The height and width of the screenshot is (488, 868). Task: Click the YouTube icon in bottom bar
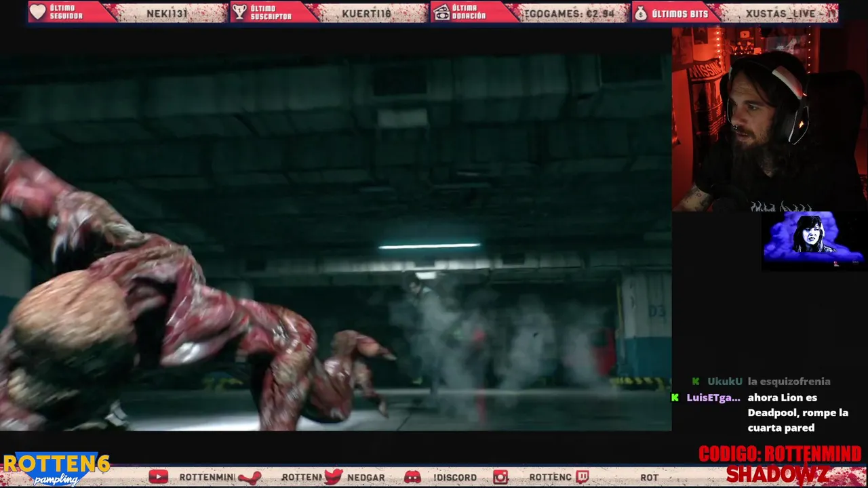pos(158,477)
